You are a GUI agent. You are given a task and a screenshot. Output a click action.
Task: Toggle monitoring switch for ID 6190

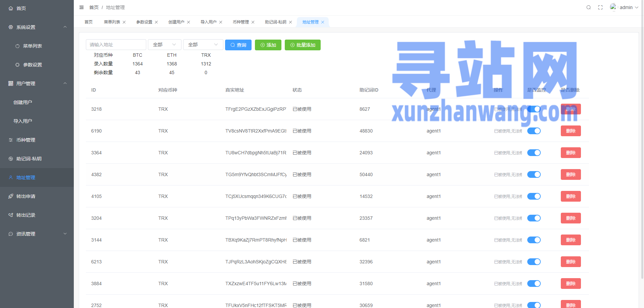click(x=534, y=131)
